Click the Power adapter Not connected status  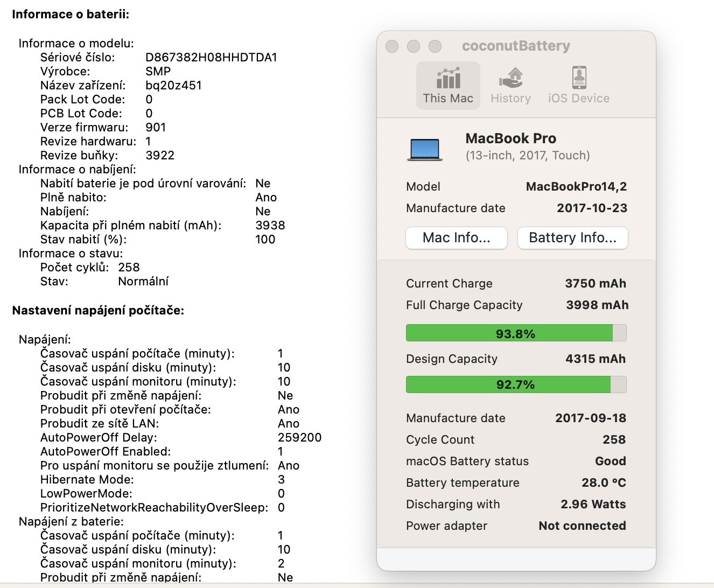(x=582, y=526)
